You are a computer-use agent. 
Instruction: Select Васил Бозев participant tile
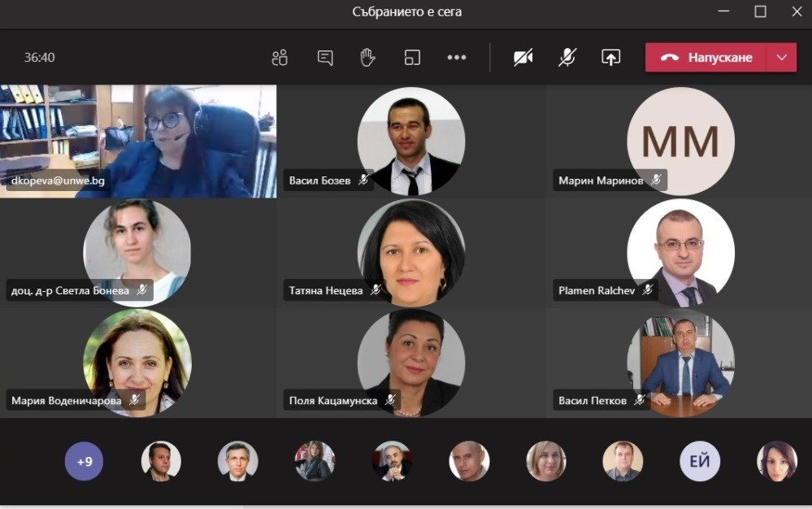pyautogui.click(x=411, y=141)
